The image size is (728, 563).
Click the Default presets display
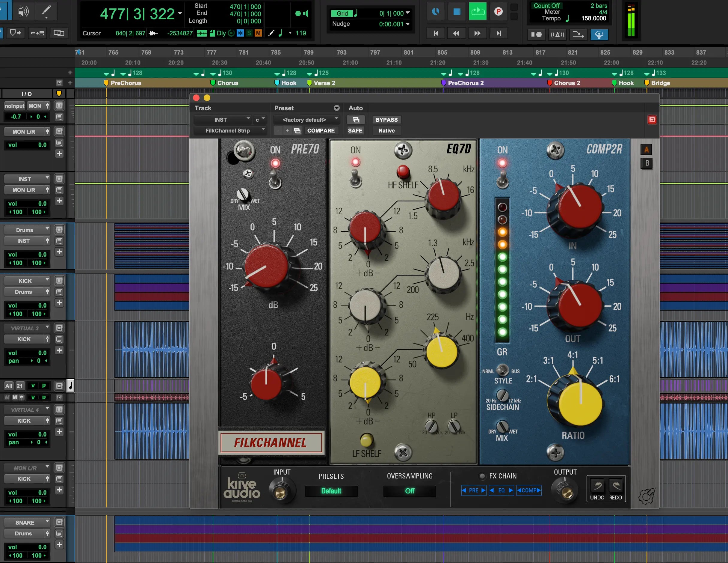[331, 491]
